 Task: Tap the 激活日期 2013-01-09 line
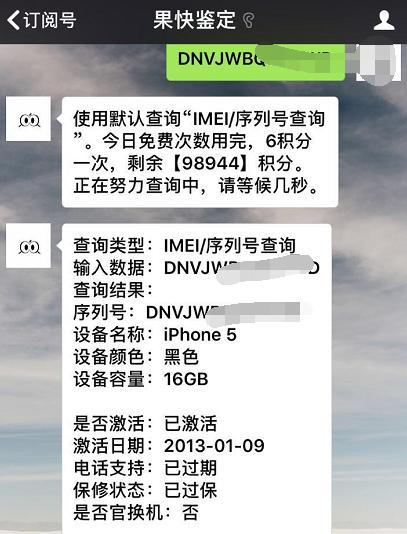coord(169,445)
